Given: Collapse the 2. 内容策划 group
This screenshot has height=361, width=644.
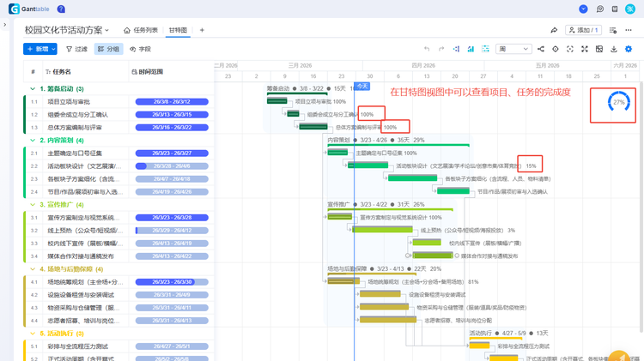Looking at the screenshot, I should tap(33, 140).
